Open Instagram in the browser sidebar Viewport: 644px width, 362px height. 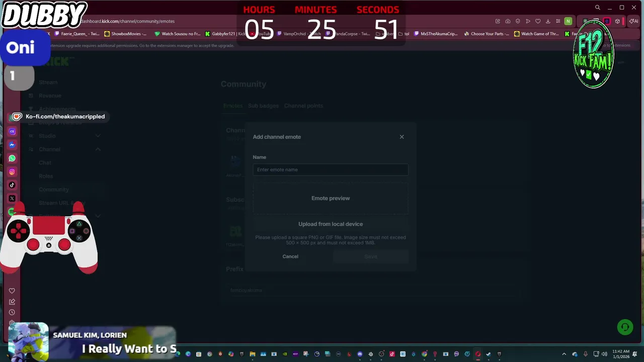tap(12, 171)
